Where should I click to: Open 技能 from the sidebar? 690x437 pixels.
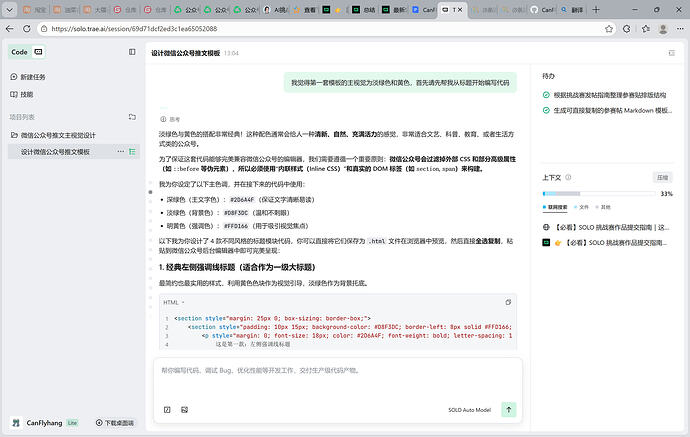(26, 94)
